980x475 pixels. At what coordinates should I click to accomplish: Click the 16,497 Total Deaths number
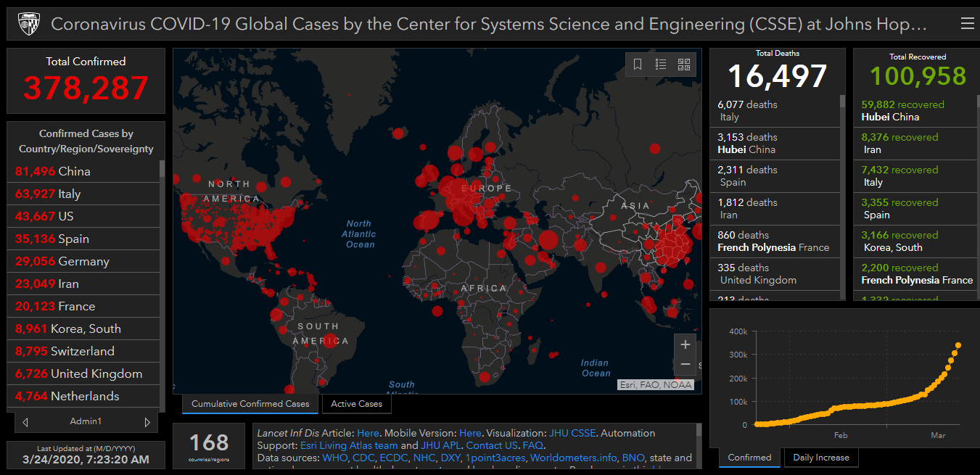click(777, 76)
